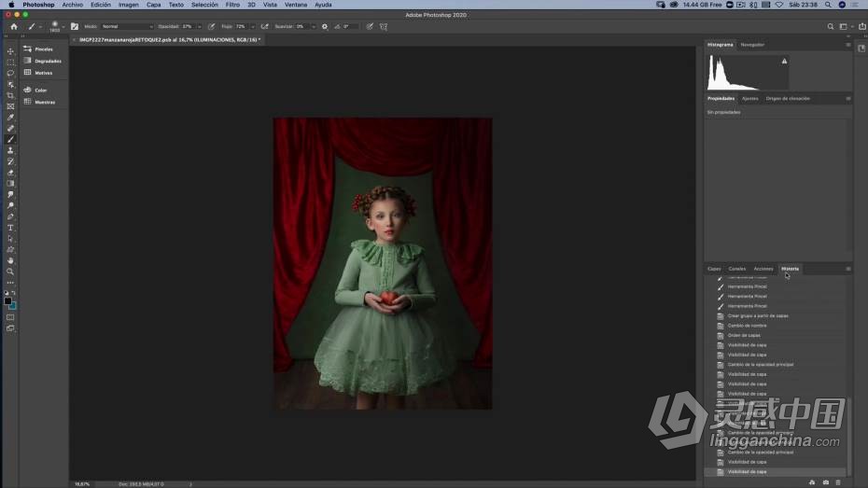Open the Opacidad slider dropdown arrow
This screenshot has width=868, height=488.
coord(200,26)
